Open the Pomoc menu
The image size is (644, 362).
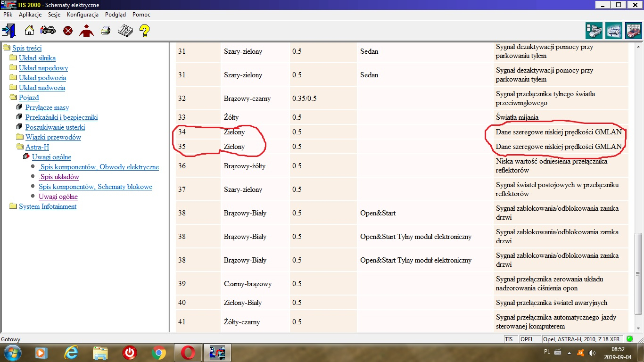pos(141,15)
